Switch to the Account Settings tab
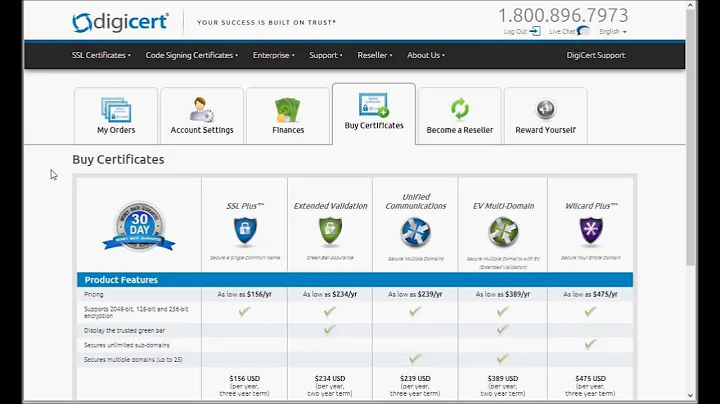The height and width of the screenshot is (404, 720). [x=202, y=116]
